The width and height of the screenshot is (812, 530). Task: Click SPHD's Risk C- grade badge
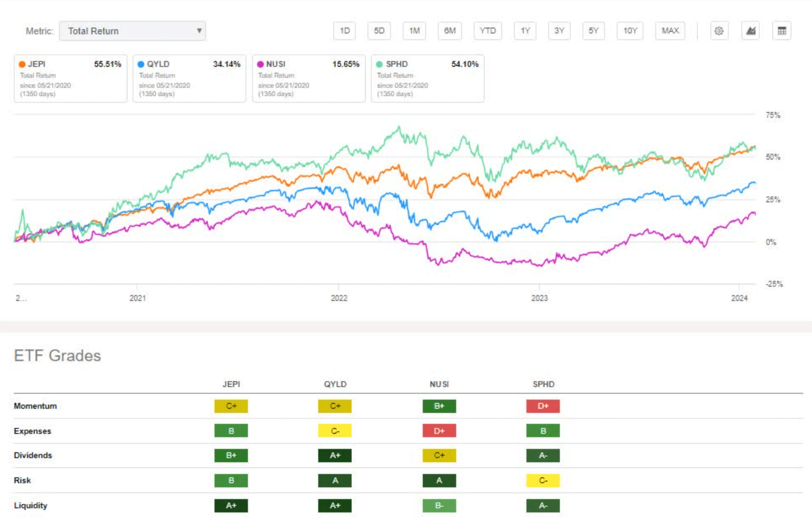point(543,480)
